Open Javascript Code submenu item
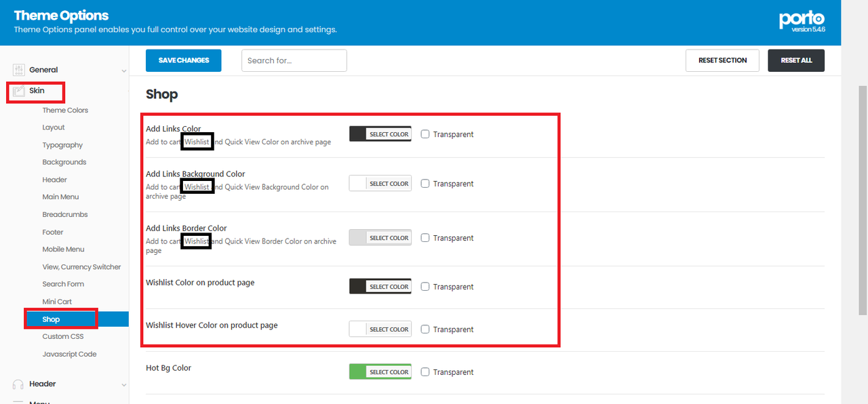 [69, 354]
